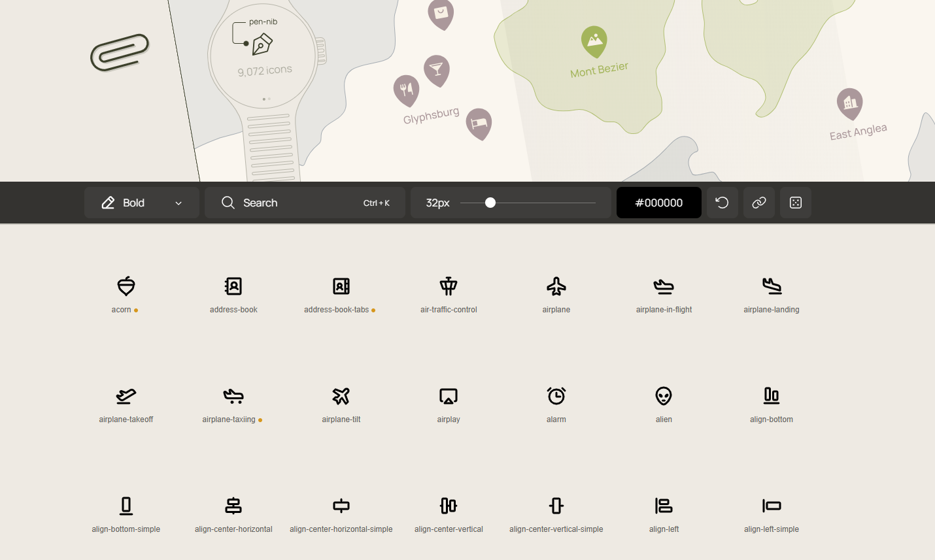Click the fork and knife map pin
The width and height of the screenshot is (935, 560).
pyautogui.click(x=407, y=91)
